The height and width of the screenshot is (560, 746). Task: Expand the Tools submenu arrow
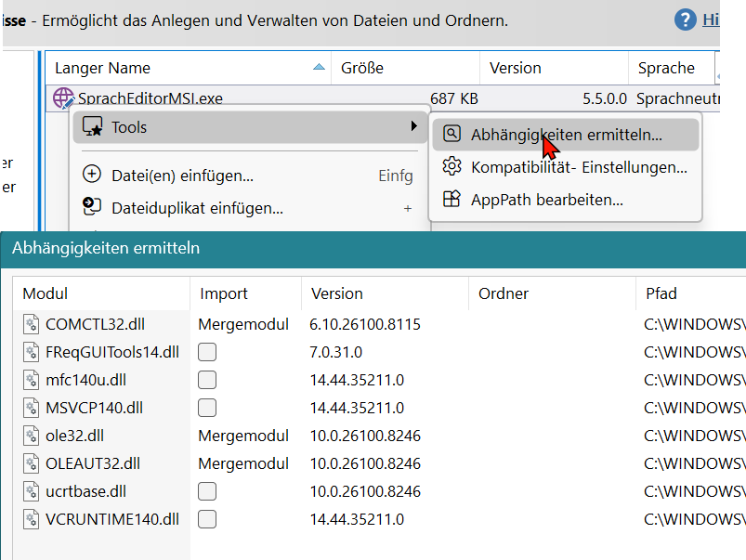pos(413,126)
